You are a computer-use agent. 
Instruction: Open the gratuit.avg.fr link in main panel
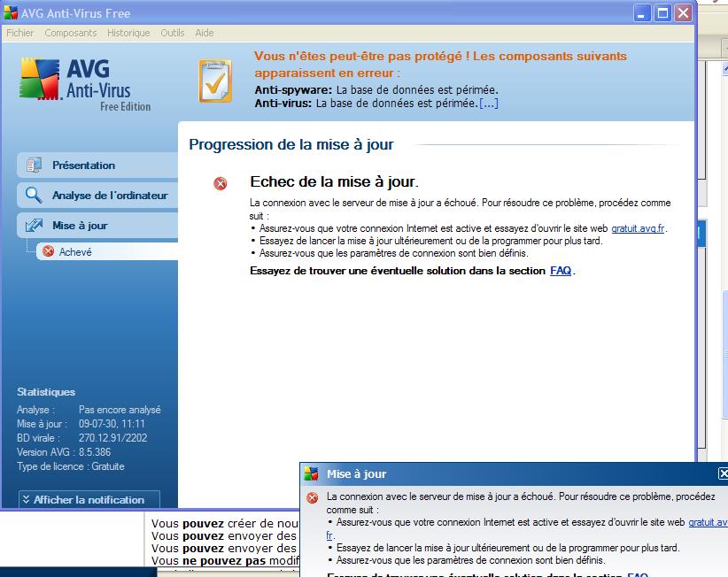click(638, 228)
